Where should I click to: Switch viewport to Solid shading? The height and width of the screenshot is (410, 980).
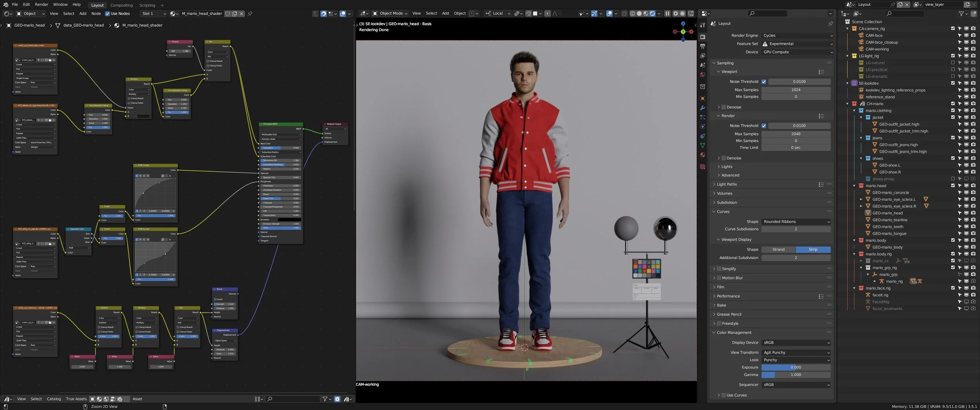(x=639, y=13)
